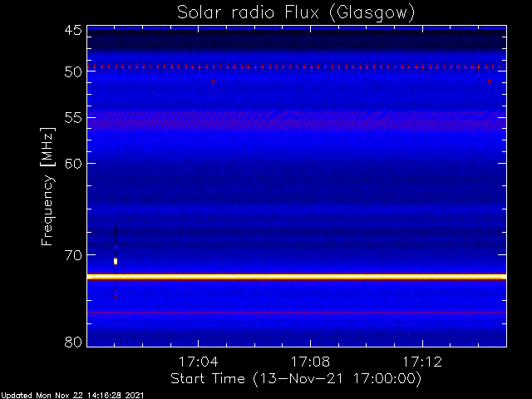This screenshot has height=399, width=532.
Task: Click the 45 frequency tick label
Action: (x=73, y=30)
